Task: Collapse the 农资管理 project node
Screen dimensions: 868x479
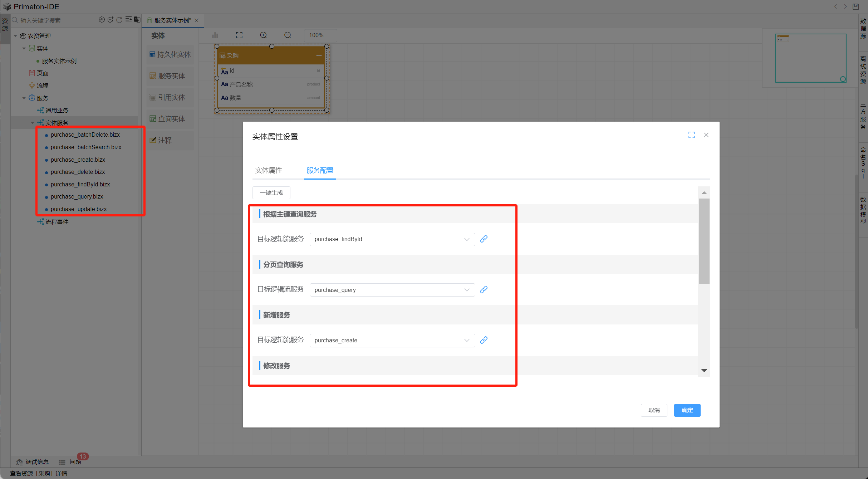Action: click(x=15, y=36)
